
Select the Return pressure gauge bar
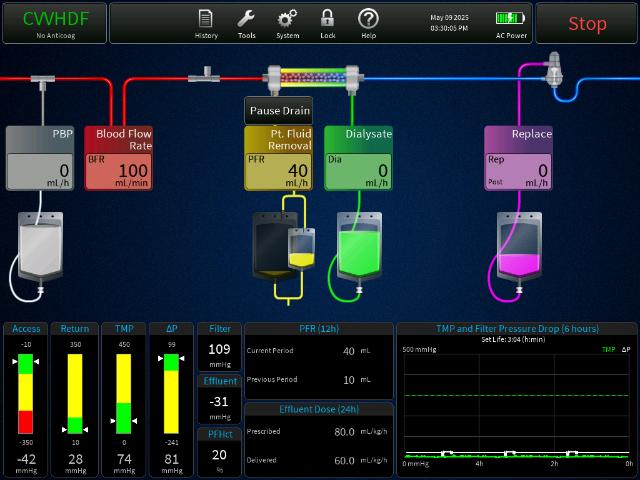pyautogui.click(x=74, y=393)
